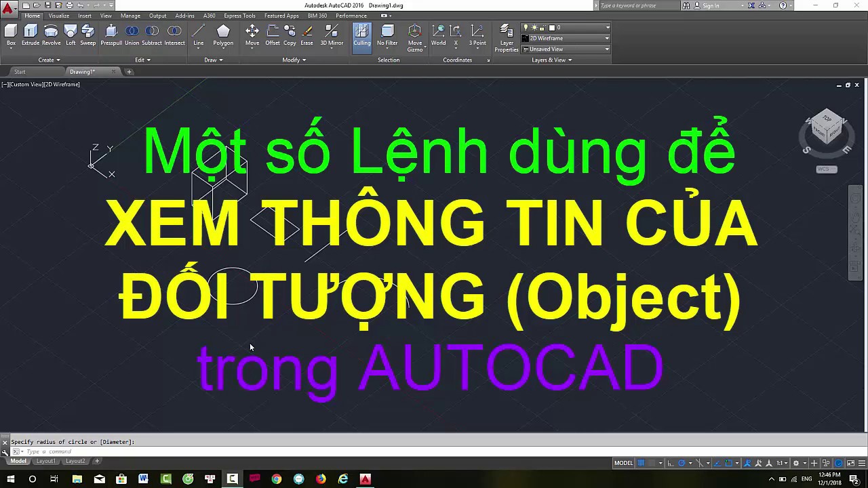The image size is (868, 488).
Task: Toggle isometric drafting in status bar
Action: click(x=699, y=463)
